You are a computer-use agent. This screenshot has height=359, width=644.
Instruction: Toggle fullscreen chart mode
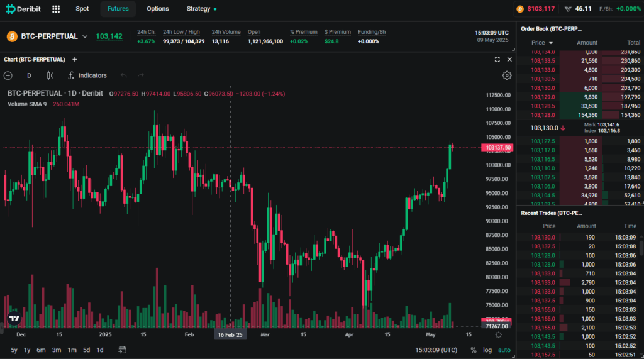tap(497, 60)
